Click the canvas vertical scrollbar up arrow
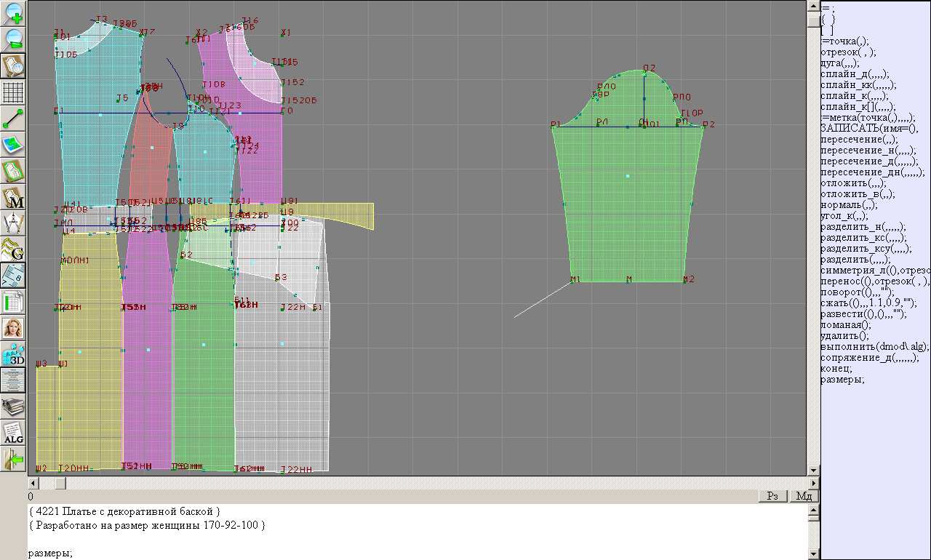Viewport: 931px width, 560px height. [x=813, y=6]
